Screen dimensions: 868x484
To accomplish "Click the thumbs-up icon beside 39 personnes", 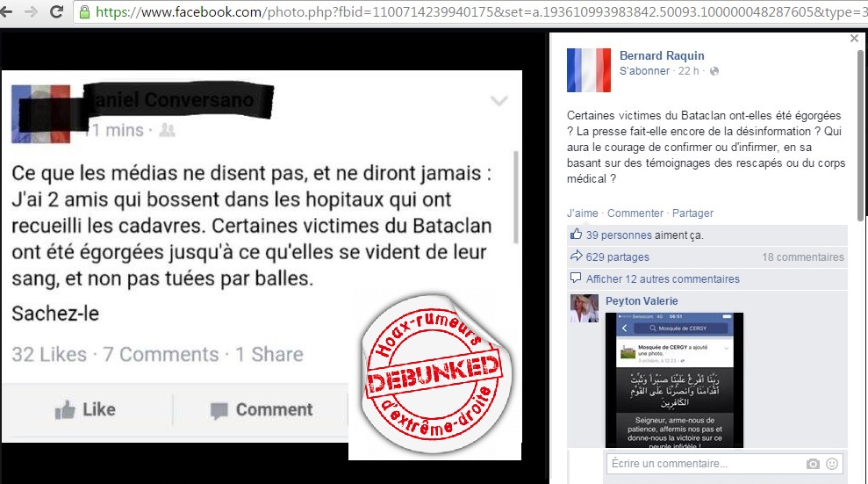I will pyautogui.click(x=576, y=235).
